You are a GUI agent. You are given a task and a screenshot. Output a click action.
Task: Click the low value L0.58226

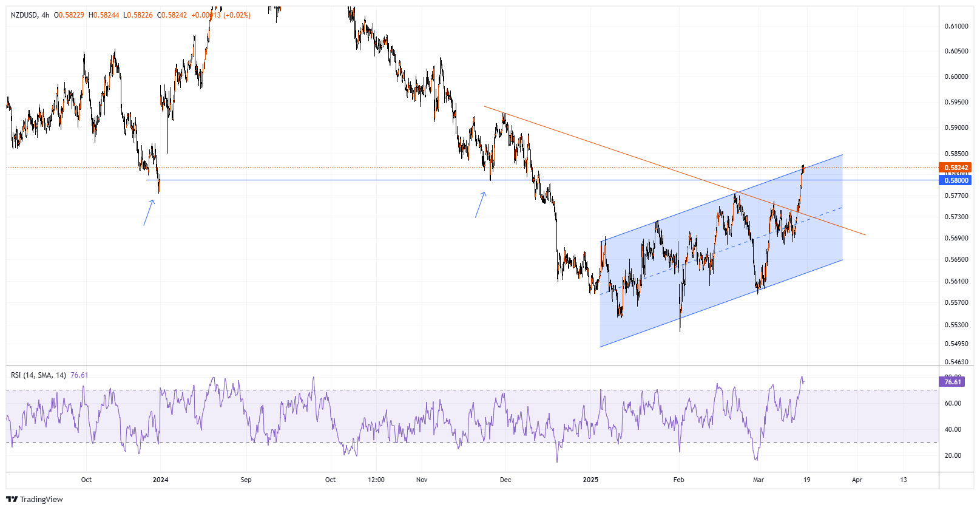(x=138, y=15)
